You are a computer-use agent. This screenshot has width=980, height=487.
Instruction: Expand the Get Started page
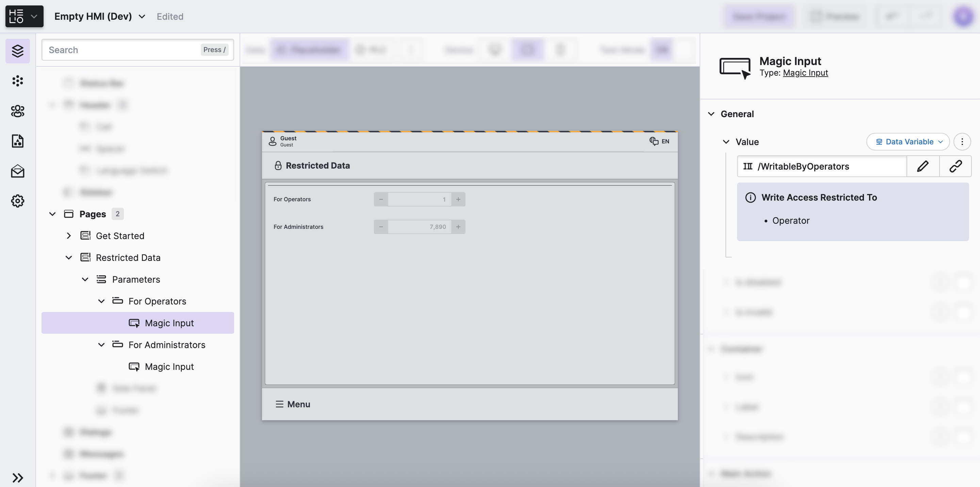coord(69,236)
